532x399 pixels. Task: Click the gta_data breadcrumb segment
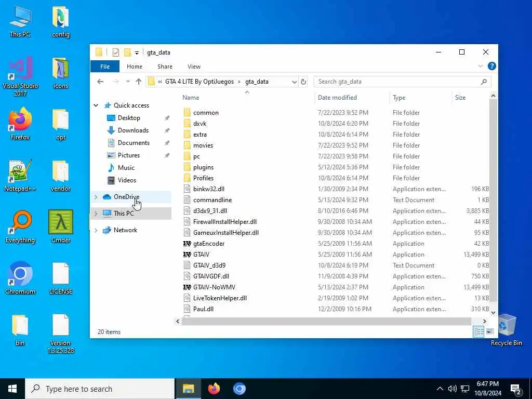tap(257, 82)
